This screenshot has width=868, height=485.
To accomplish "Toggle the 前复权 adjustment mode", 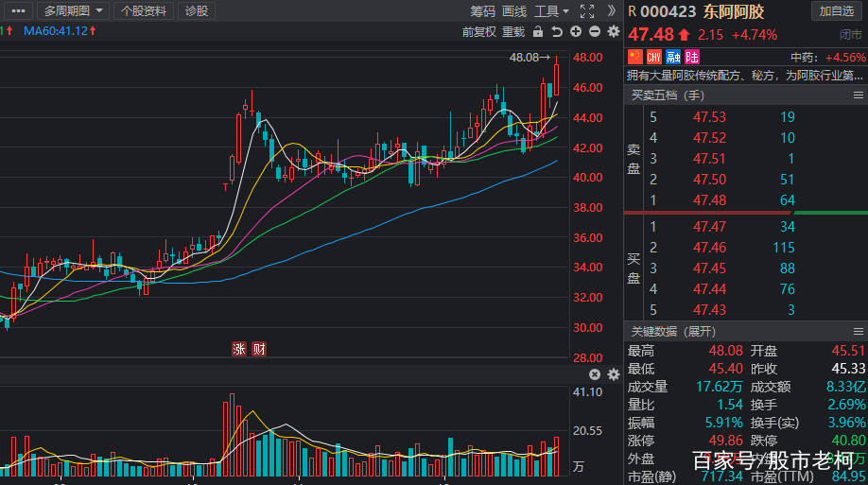I will 478,31.
